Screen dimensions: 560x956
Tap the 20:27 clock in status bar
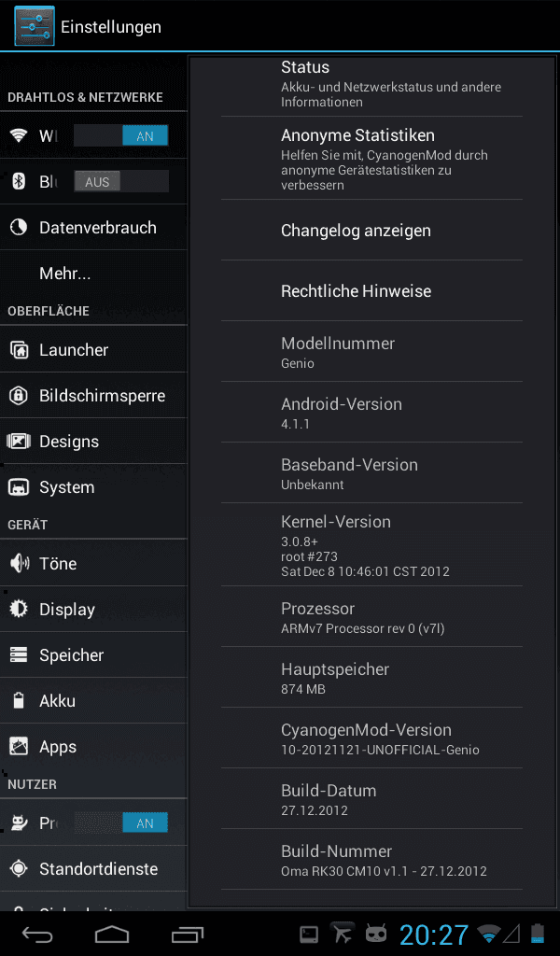[x=434, y=935]
